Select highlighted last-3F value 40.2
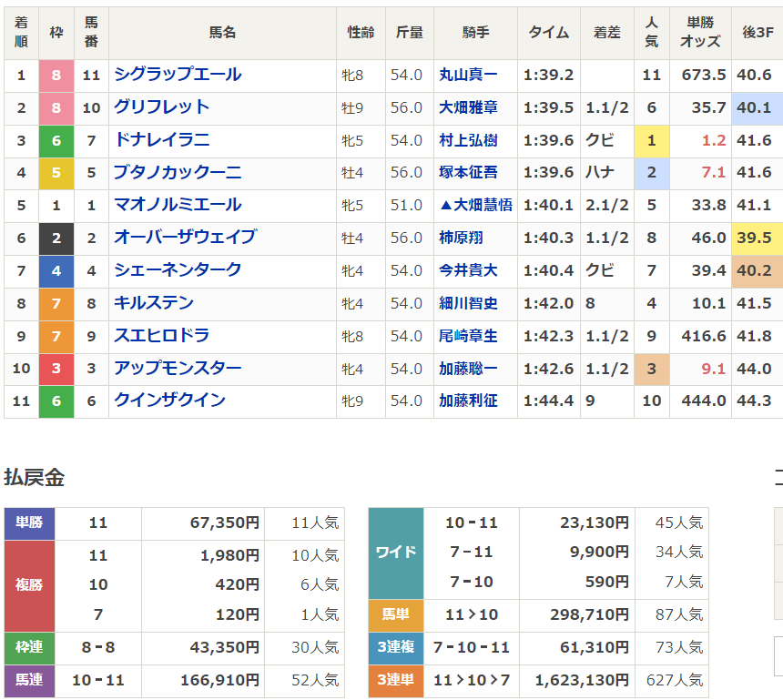Viewport: 783px width, 700px height. [x=757, y=271]
